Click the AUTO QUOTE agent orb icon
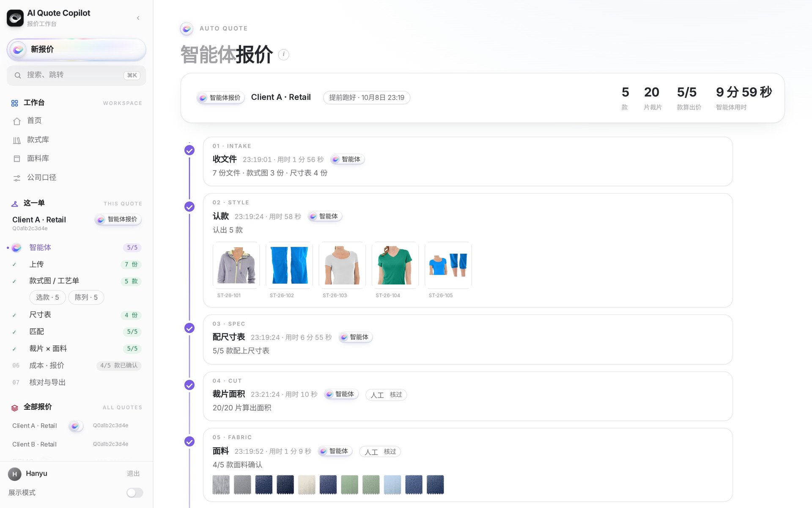This screenshot has height=508, width=812. coord(187,29)
